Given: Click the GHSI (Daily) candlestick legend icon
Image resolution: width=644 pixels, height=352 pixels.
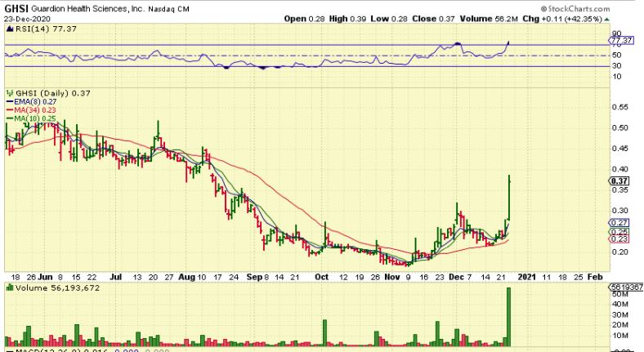Looking at the screenshot, I should click(7, 93).
